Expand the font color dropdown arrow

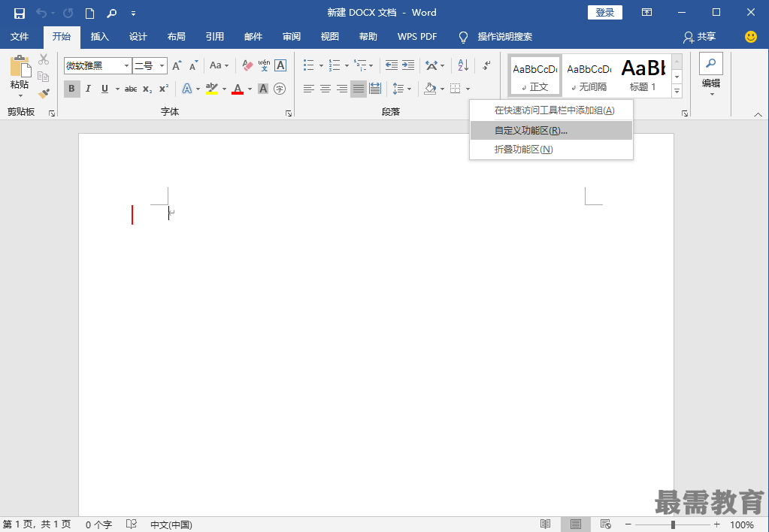coord(250,89)
